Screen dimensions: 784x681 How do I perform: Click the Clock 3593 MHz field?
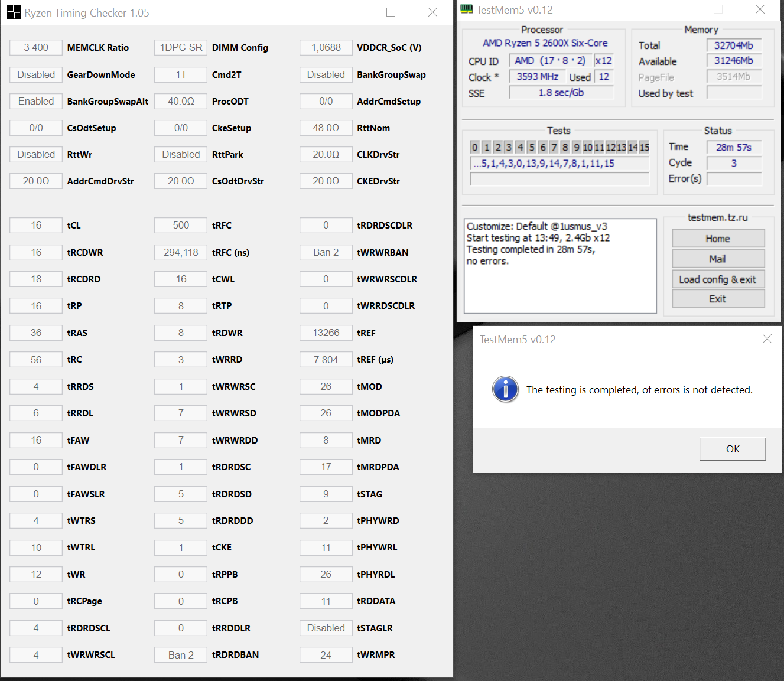click(537, 77)
